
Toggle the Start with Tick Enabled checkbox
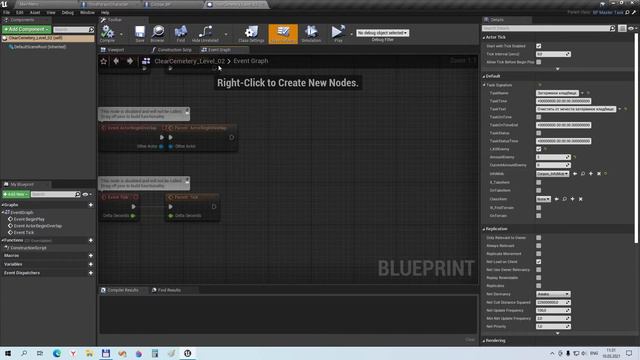coord(538,46)
